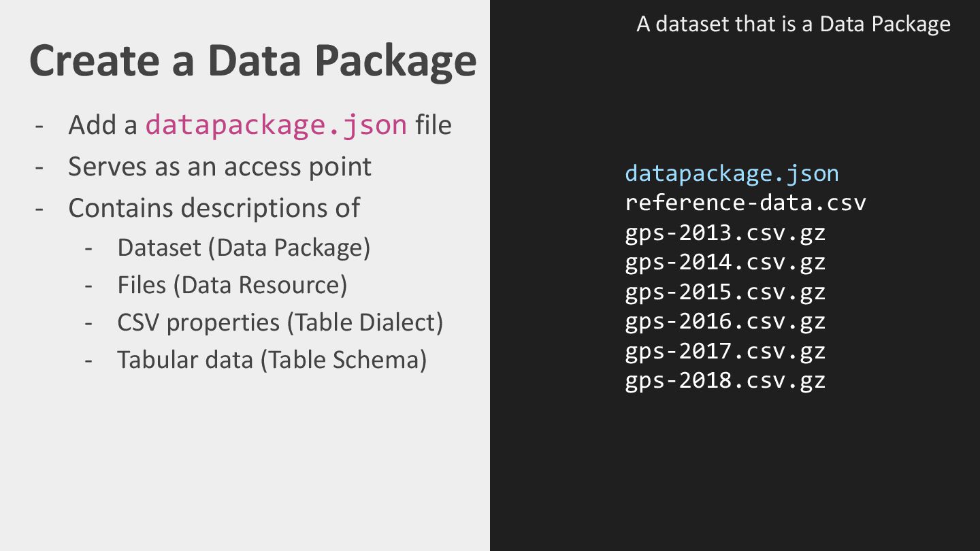Click the gps-2017.csv.gz file entry
The height and width of the screenshot is (551, 980).
(725, 351)
